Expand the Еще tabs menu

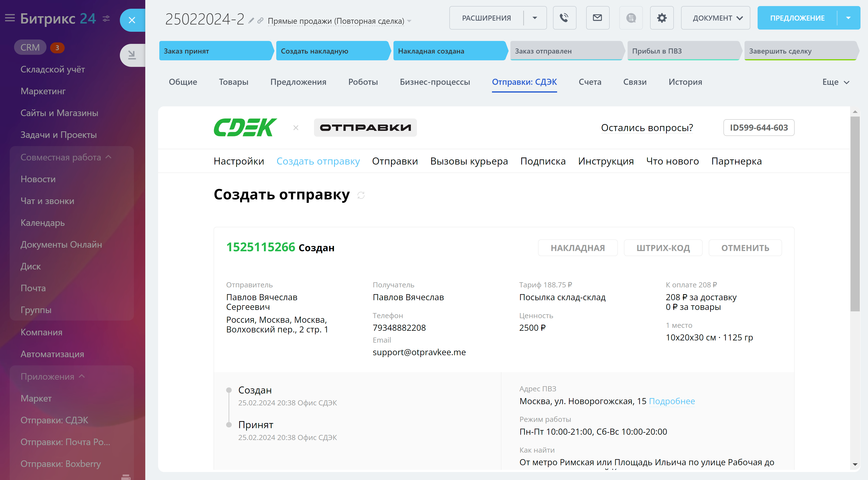[x=836, y=82]
